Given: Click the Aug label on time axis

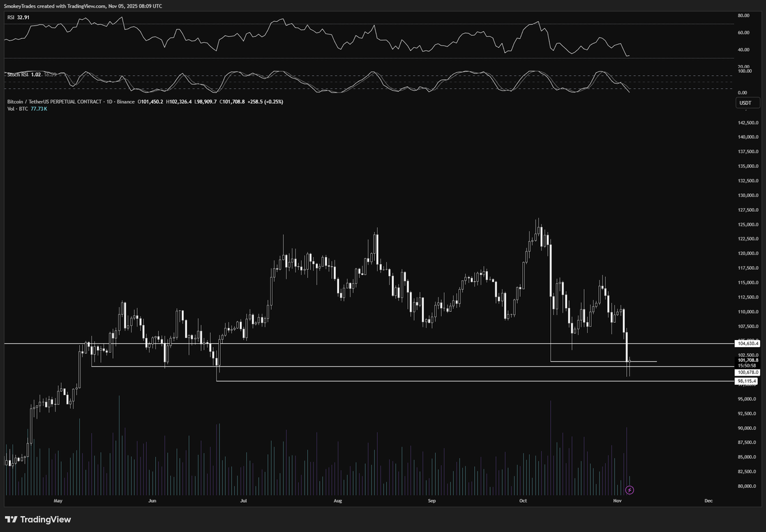Looking at the screenshot, I should click(x=338, y=501).
